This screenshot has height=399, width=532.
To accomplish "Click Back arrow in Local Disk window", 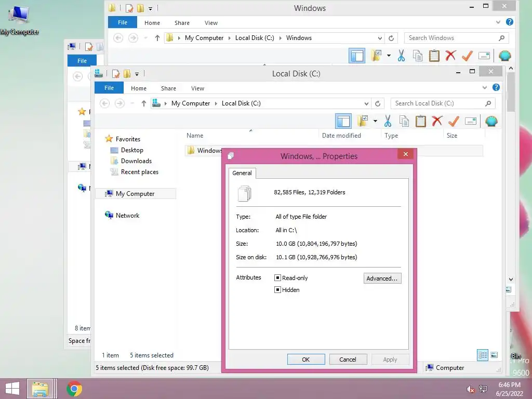I will click(x=105, y=103).
